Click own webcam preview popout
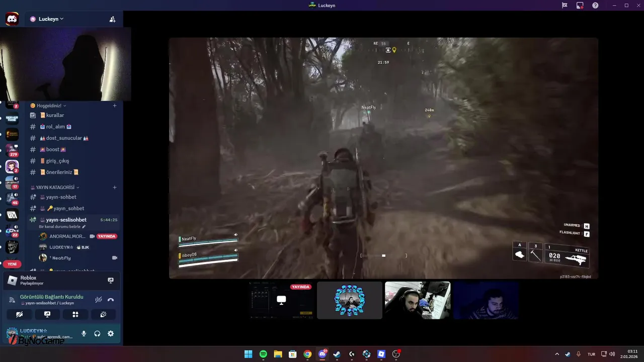Image resolution: width=644 pixels, height=362 pixels. (65, 64)
